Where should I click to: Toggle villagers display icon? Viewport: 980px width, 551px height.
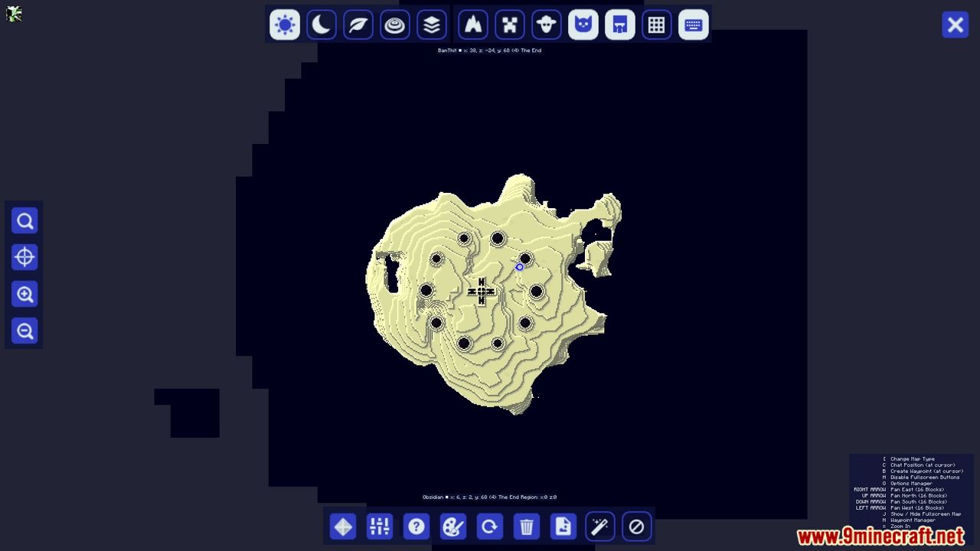coord(620,24)
